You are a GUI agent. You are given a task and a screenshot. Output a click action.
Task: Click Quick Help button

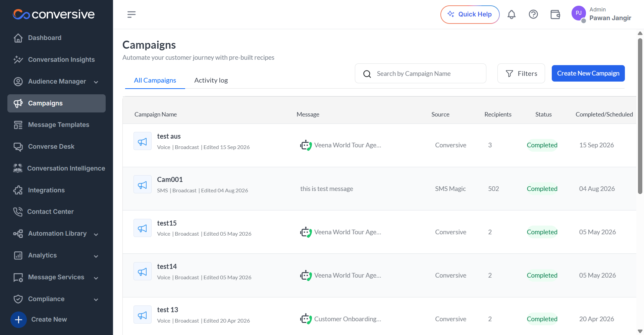470,14
